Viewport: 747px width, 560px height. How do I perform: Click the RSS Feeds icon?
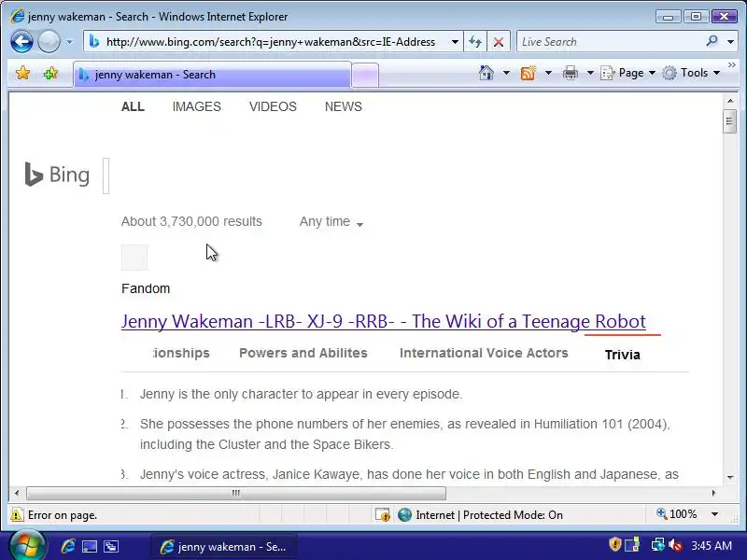(528, 73)
